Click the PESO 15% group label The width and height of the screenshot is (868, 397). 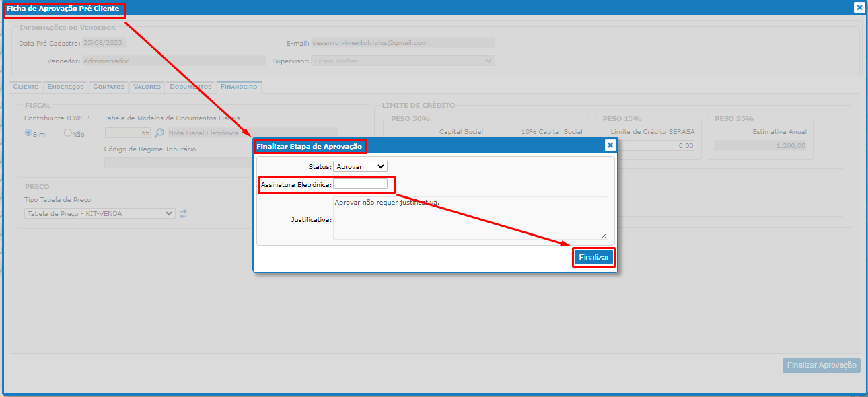coord(622,119)
